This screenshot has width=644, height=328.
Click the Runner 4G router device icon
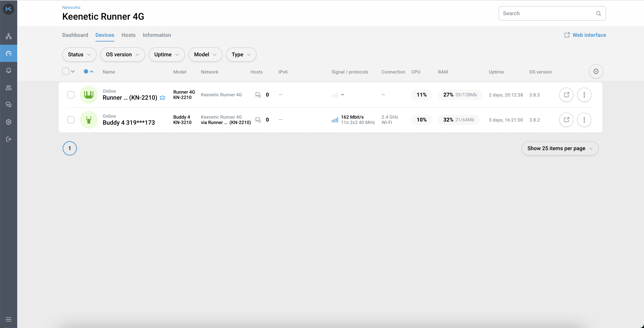tap(89, 95)
